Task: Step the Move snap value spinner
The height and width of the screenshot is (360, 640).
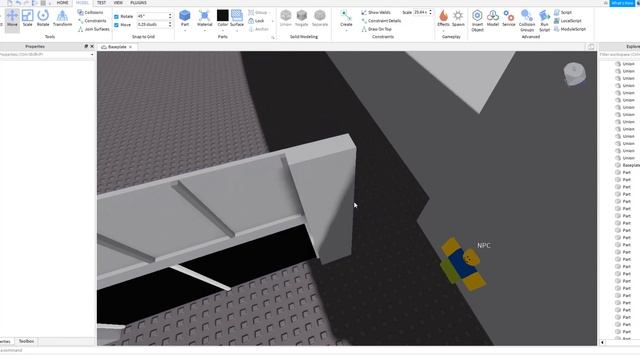Action: (x=170, y=25)
